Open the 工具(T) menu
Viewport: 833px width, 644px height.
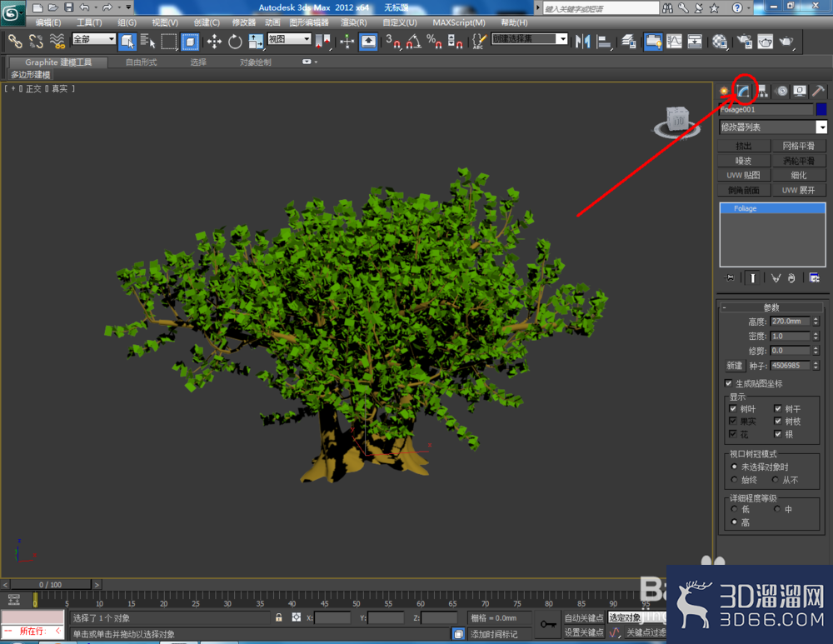pyautogui.click(x=89, y=22)
